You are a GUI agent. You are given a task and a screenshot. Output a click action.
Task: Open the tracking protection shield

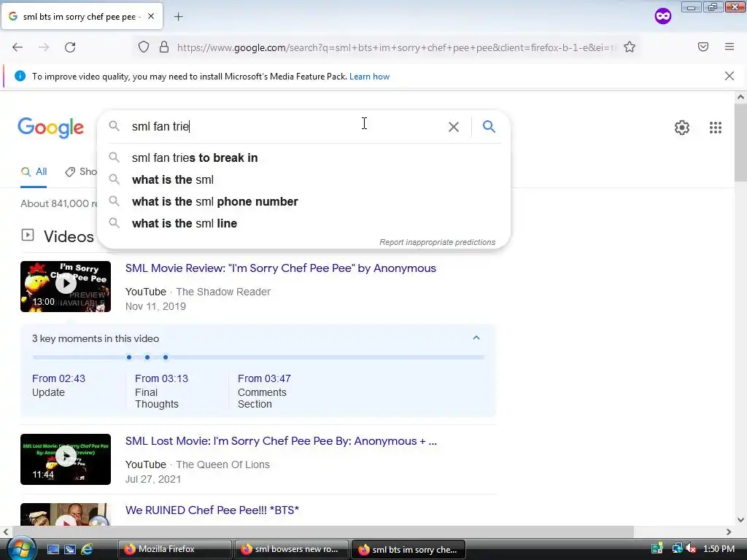tap(144, 47)
